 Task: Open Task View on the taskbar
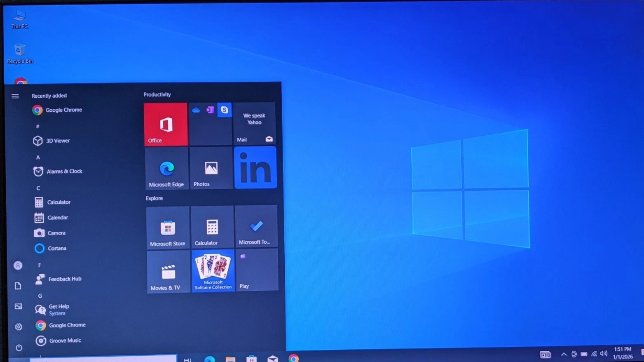[x=187, y=359]
